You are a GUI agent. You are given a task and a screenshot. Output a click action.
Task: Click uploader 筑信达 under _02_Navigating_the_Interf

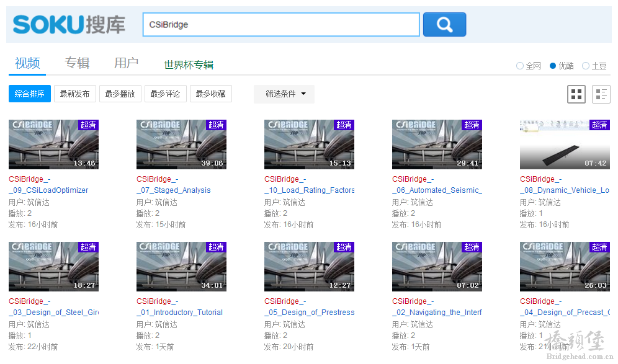(x=422, y=324)
